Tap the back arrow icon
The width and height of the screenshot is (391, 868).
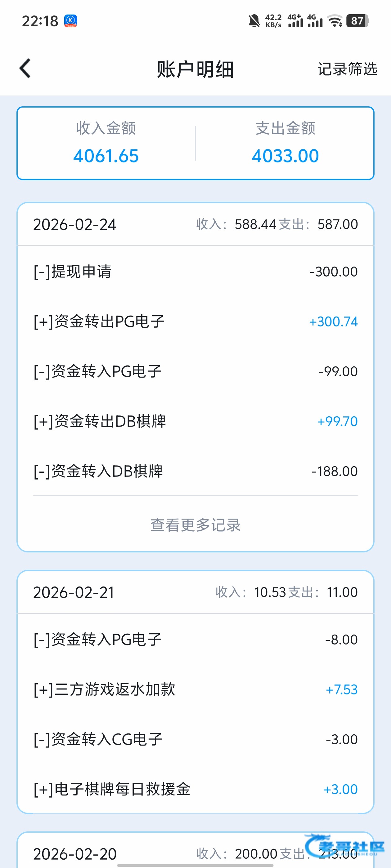(25, 69)
